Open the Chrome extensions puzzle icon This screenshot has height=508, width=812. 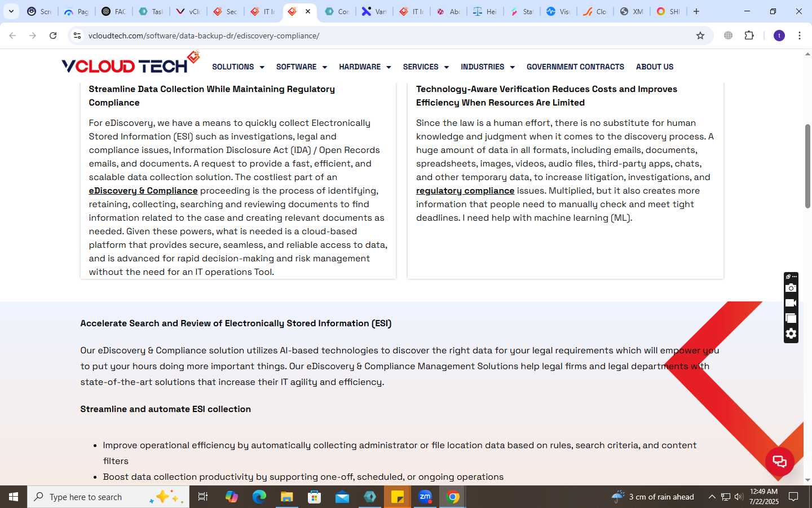pyautogui.click(x=749, y=36)
